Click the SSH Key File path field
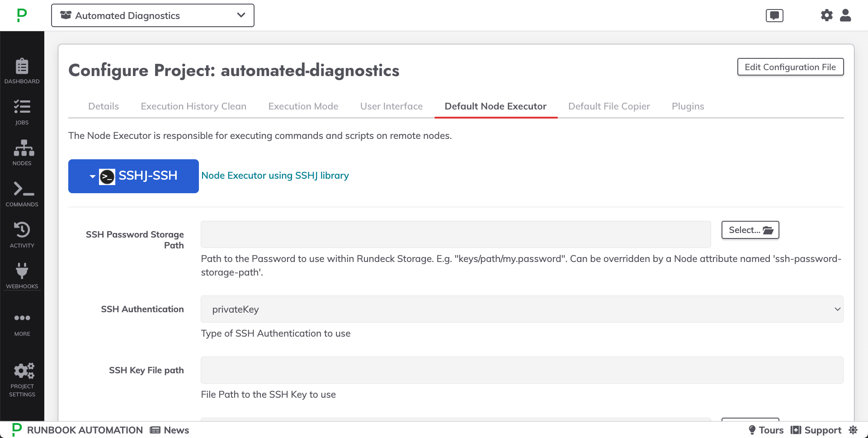 point(522,370)
